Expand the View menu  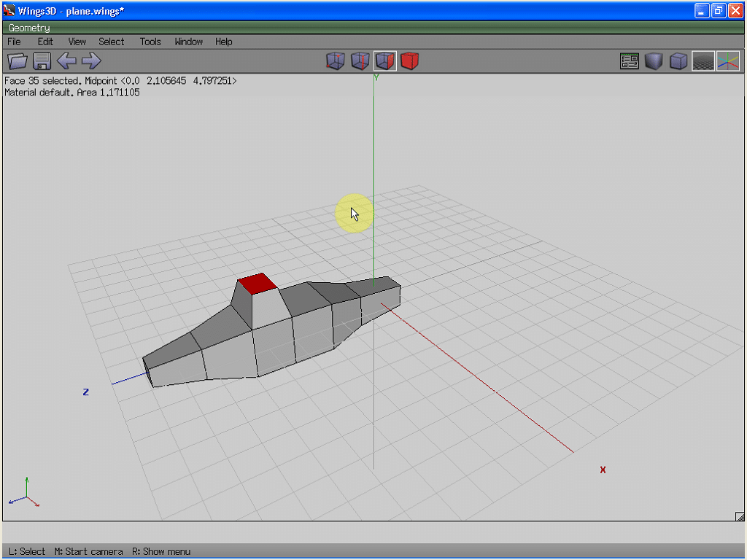[x=77, y=42]
